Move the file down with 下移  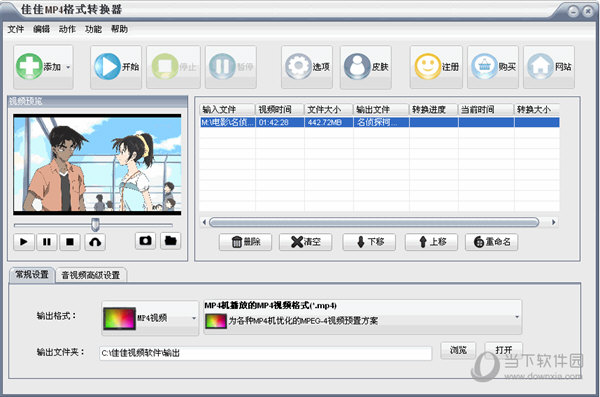[x=369, y=242]
